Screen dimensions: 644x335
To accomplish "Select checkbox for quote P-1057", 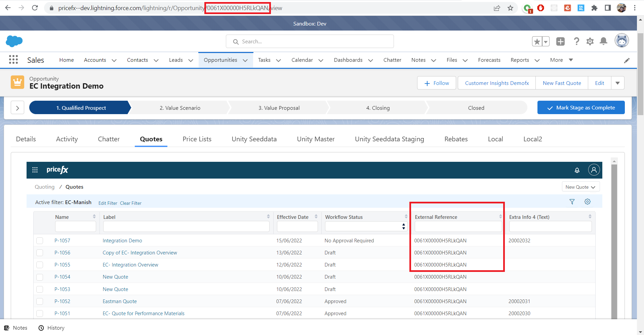I will click(x=40, y=241).
